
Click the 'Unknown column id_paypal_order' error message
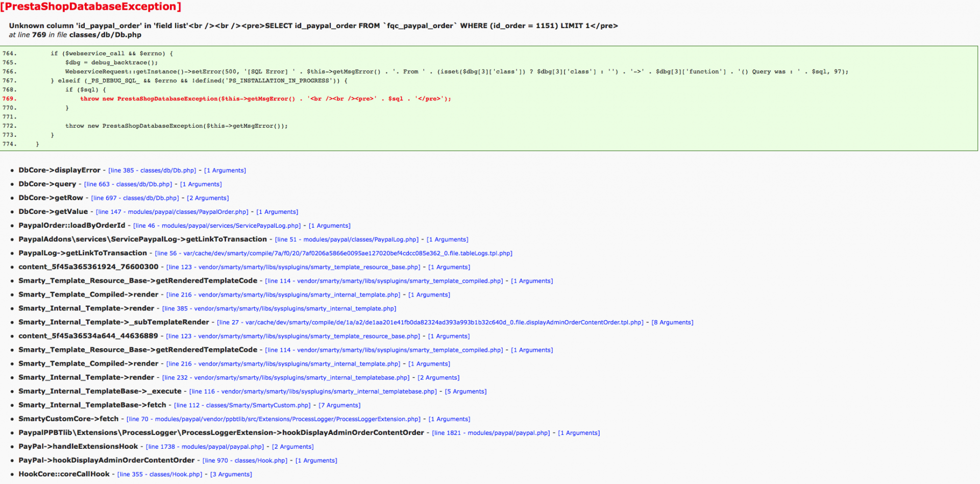click(x=313, y=26)
